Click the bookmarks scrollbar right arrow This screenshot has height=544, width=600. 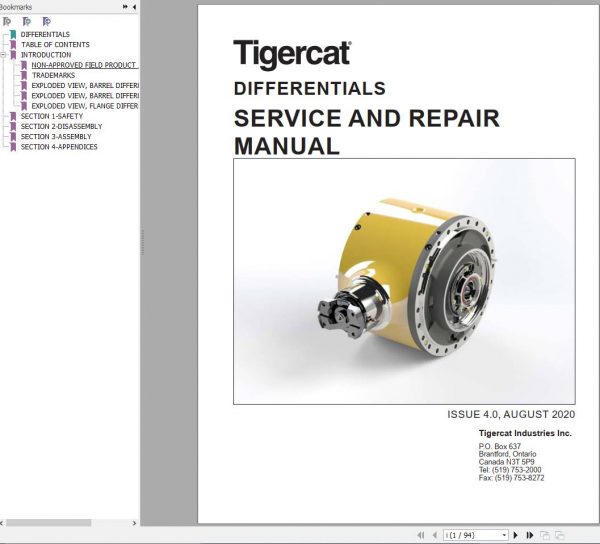tap(134, 523)
